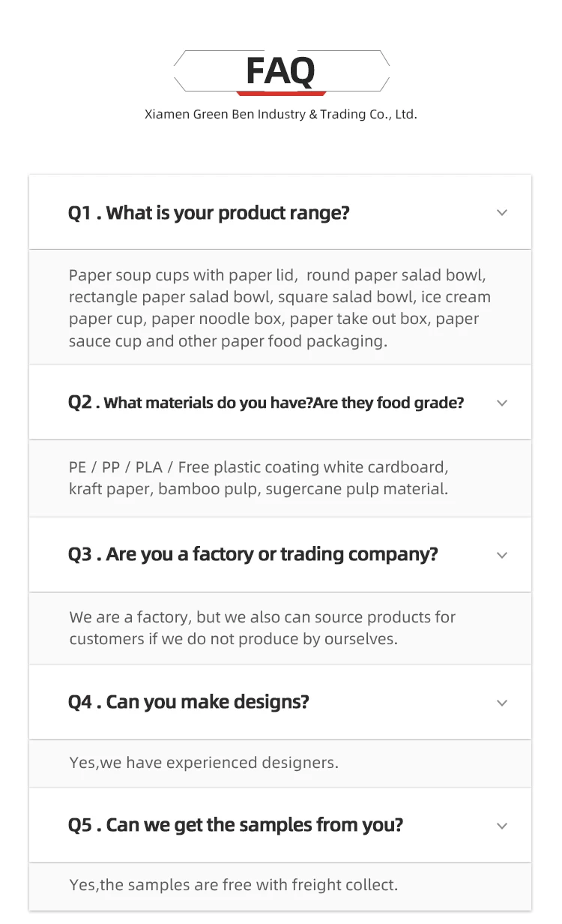Click the left bracket outline beside FAQ
The image size is (562, 924).
point(180,70)
